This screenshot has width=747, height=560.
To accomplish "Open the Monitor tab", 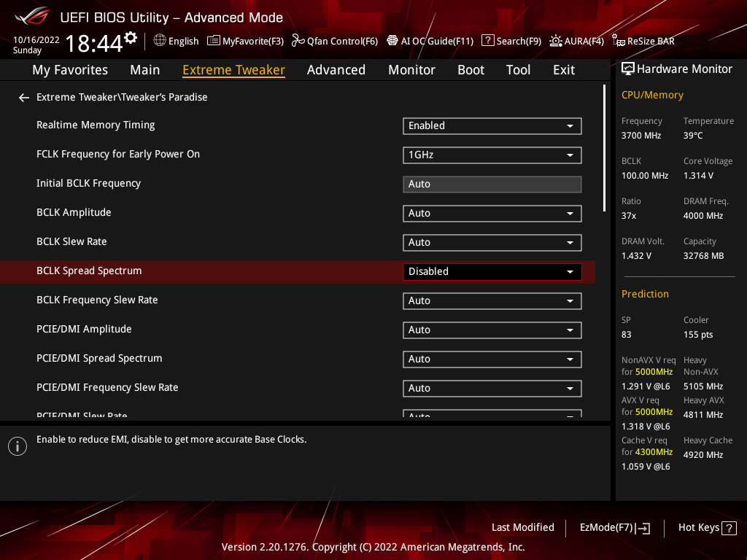I will [411, 70].
